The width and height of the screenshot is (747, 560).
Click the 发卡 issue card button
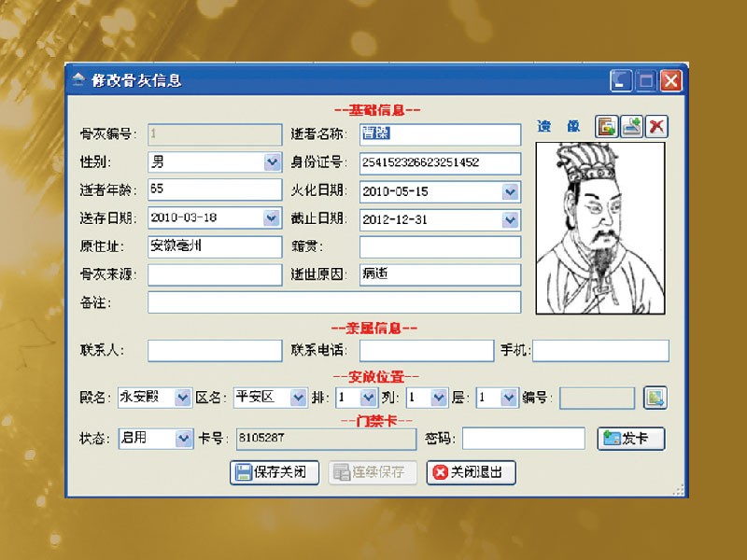631,438
